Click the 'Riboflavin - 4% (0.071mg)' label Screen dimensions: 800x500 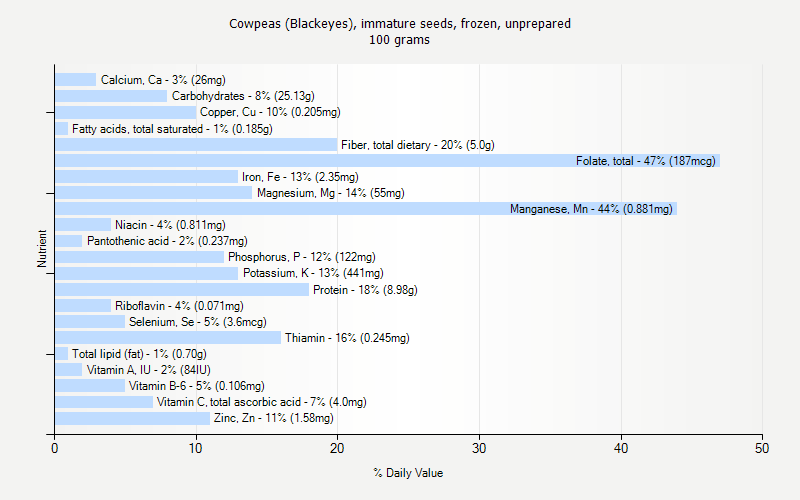coord(179,306)
